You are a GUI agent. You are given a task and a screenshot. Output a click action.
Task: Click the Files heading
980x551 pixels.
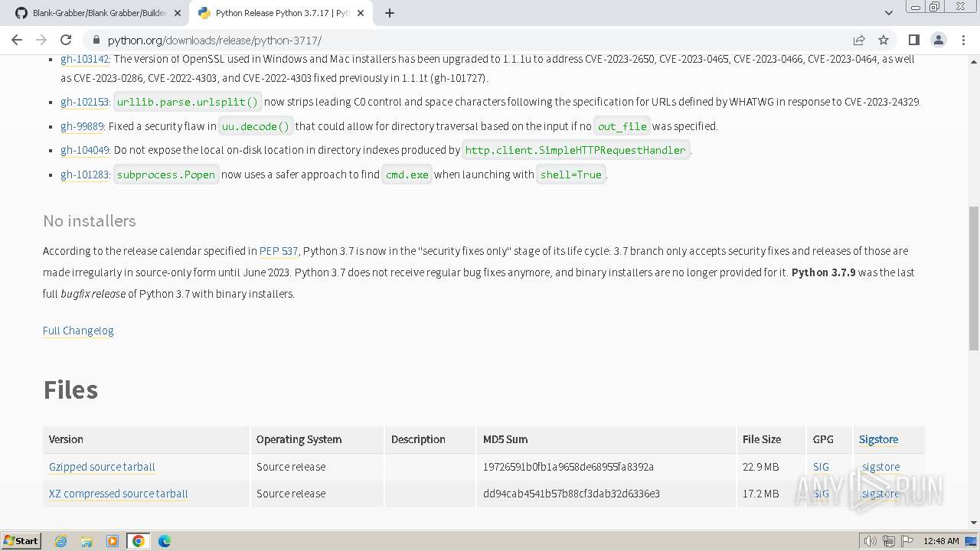(x=70, y=390)
